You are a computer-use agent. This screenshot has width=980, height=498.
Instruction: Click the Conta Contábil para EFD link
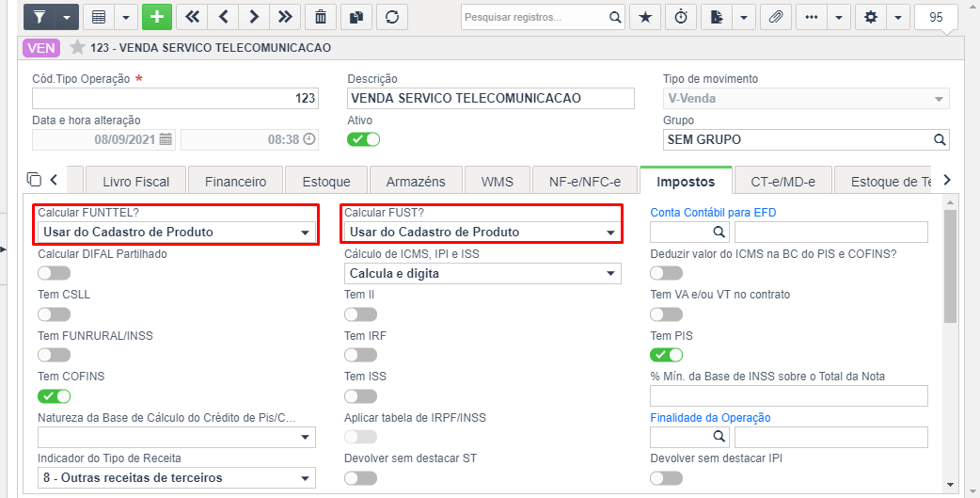point(713,213)
